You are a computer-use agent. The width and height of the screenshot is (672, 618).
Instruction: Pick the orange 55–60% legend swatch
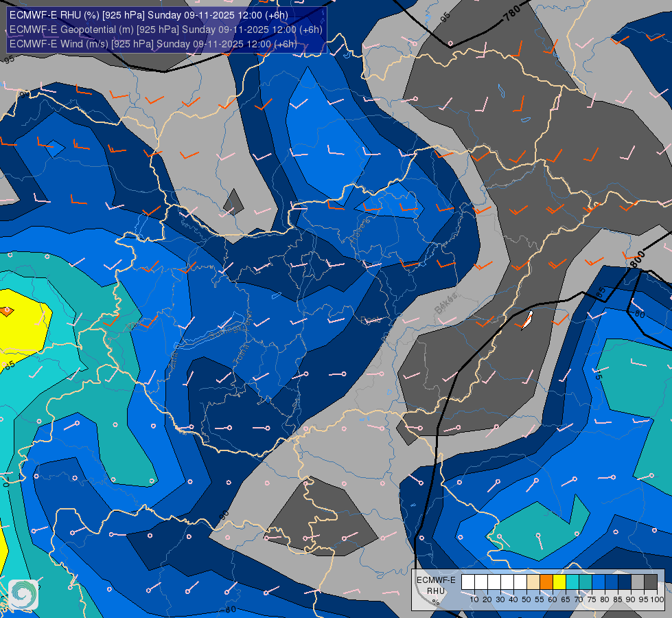[546, 582]
